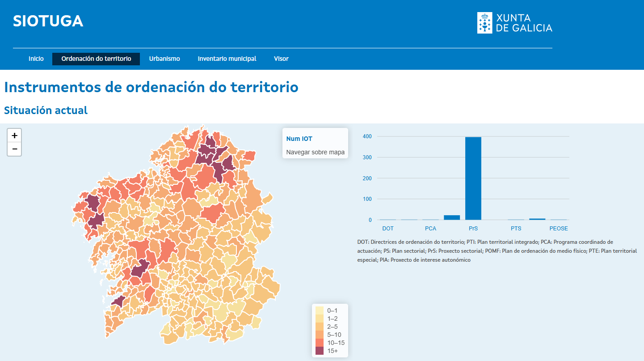Click the small bar right of PTS

(x=537, y=219)
